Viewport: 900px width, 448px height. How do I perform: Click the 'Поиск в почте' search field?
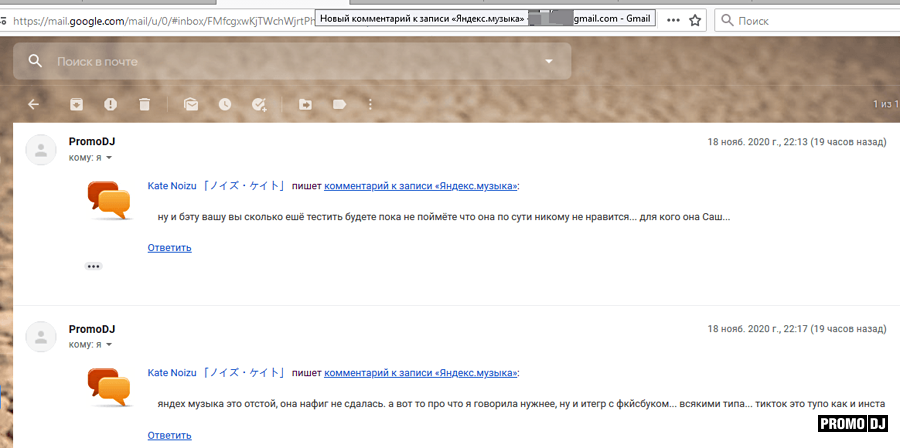click(x=290, y=62)
